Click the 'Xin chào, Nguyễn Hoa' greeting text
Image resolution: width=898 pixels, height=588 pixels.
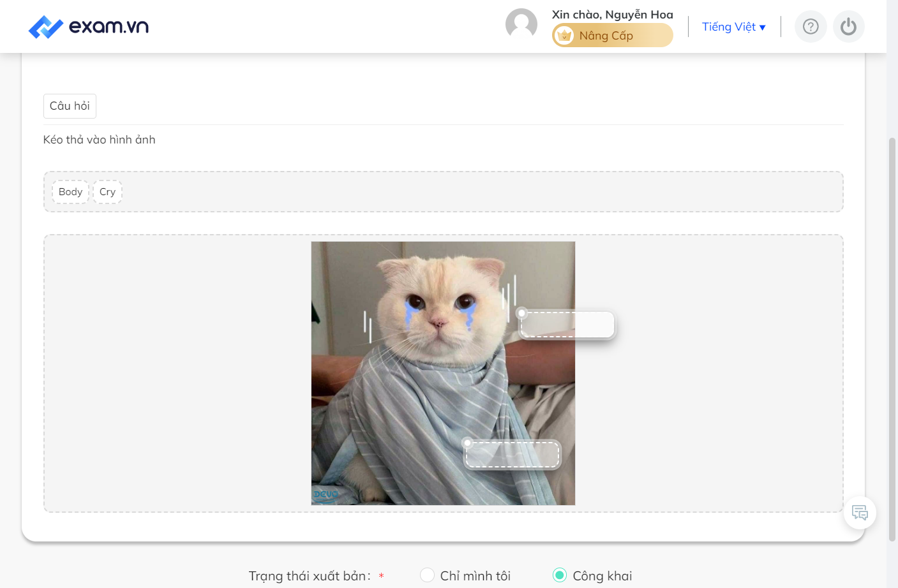click(612, 14)
